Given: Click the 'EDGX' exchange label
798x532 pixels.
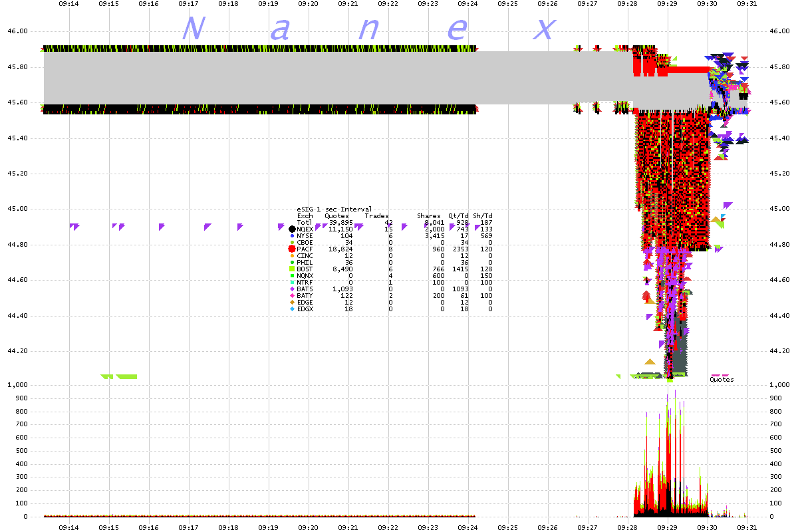Looking at the screenshot, I should (305, 309).
